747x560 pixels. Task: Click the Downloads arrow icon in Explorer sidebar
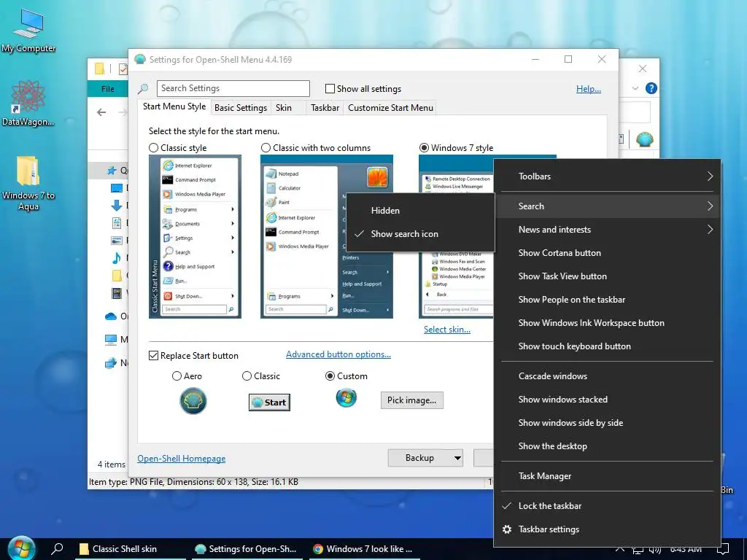[x=116, y=205]
